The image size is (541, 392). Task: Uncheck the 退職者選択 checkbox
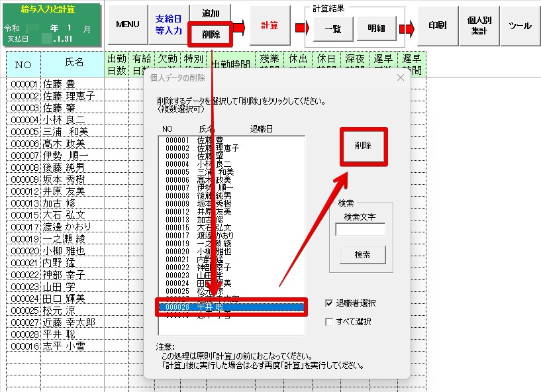coord(330,303)
